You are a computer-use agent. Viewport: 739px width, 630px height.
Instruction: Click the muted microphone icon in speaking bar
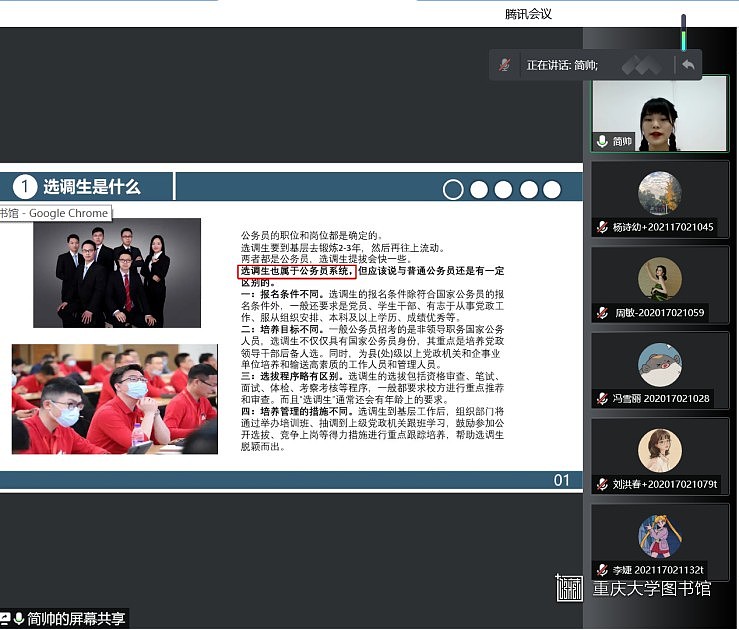click(x=507, y=64)
